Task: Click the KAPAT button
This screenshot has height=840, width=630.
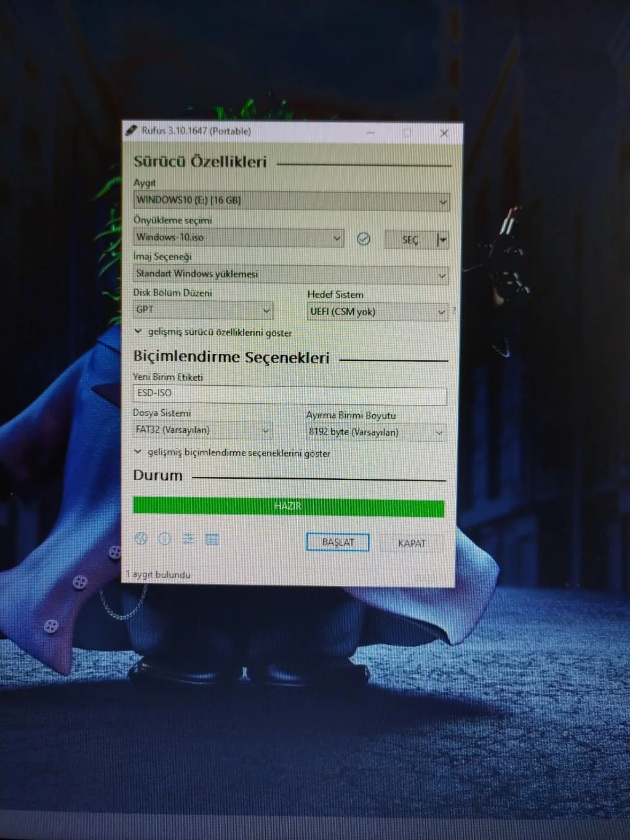Action: 412,543
